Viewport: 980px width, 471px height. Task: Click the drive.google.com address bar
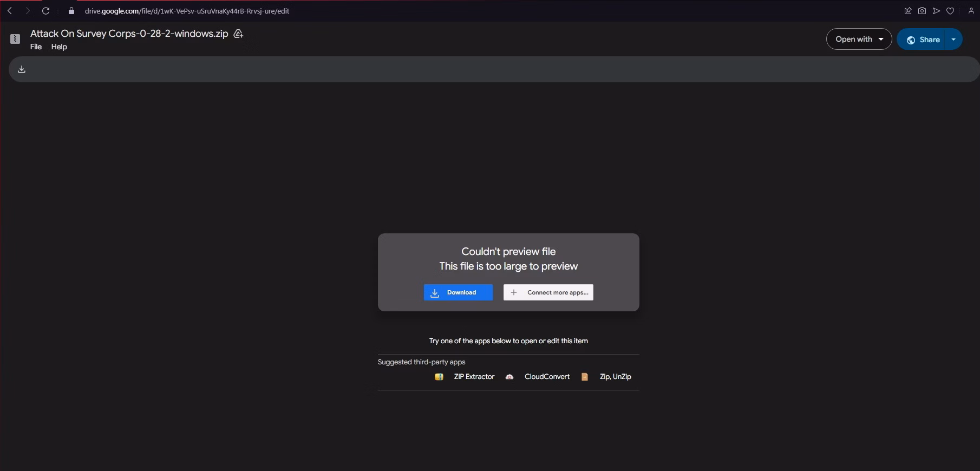(x=187, y=11)
